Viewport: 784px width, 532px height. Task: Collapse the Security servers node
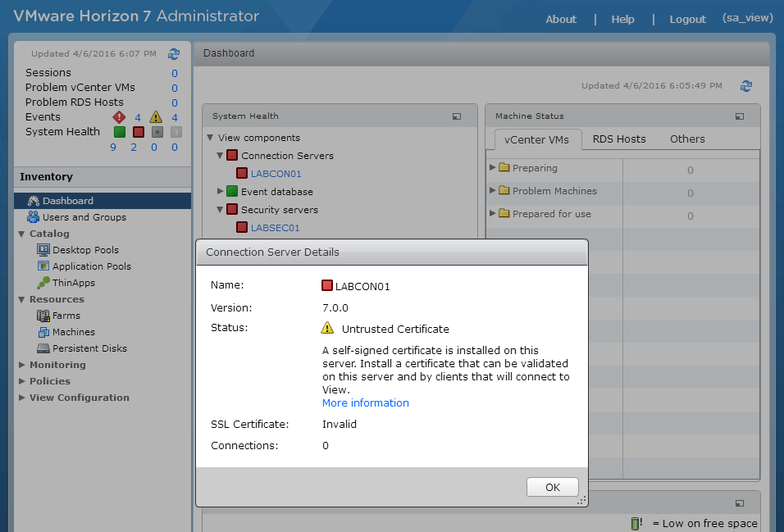point(220,210)
